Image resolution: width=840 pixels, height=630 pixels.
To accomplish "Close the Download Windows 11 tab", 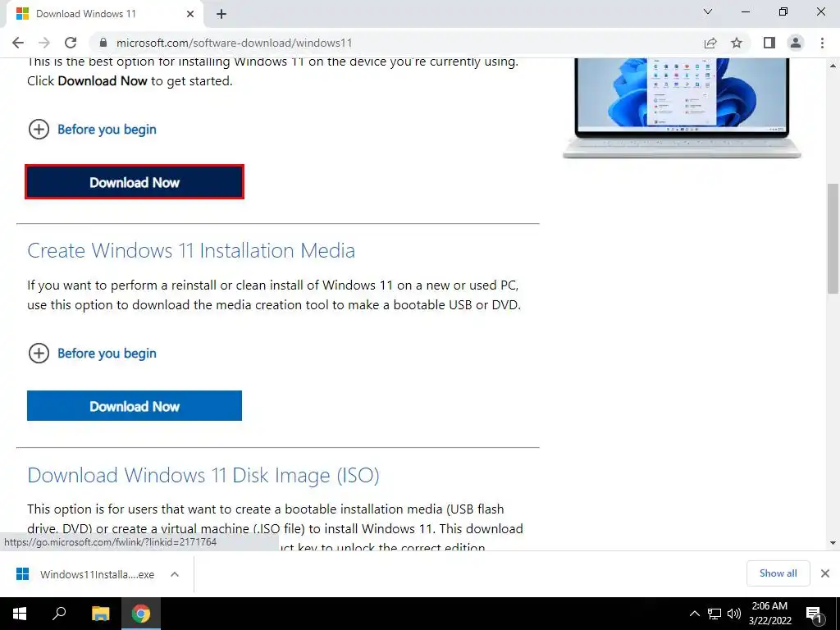I will 190,14.
